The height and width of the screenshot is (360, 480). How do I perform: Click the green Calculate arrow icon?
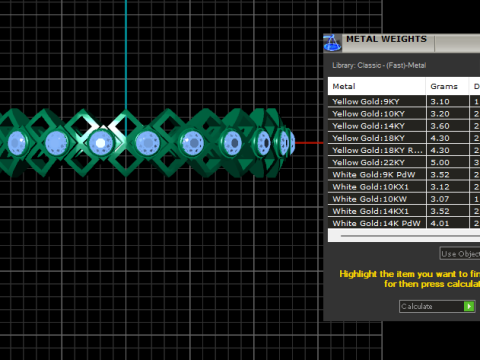click(x=469, y=306)
